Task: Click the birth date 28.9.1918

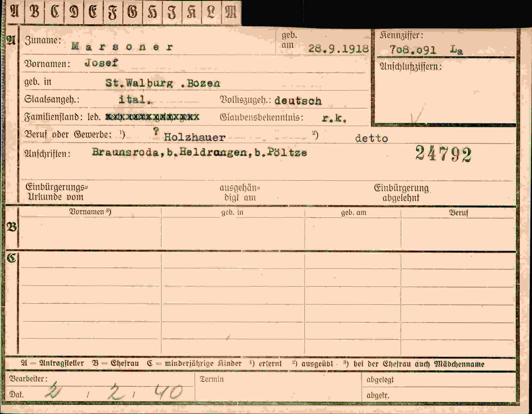Action: click(x=339, y=49)
